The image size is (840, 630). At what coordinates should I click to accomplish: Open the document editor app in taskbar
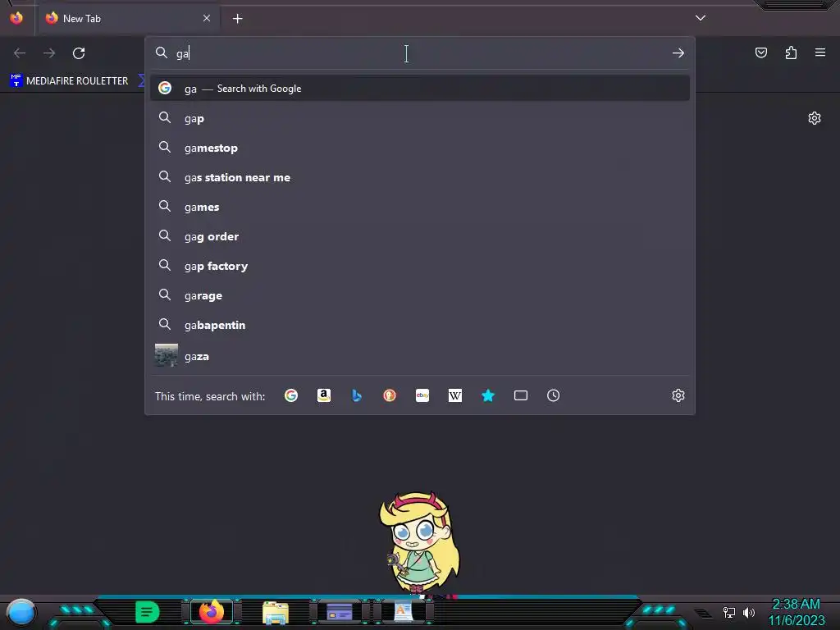403,612
